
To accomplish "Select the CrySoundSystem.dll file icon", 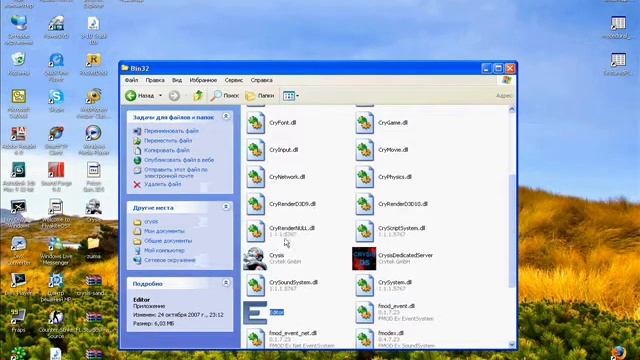I will 256,286.
